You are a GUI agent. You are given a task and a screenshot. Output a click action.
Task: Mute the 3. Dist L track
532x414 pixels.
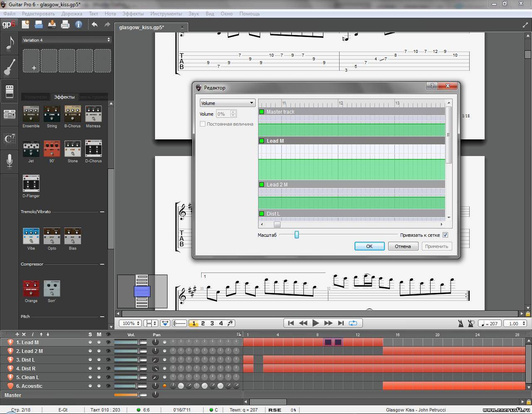tap(99, 360)
